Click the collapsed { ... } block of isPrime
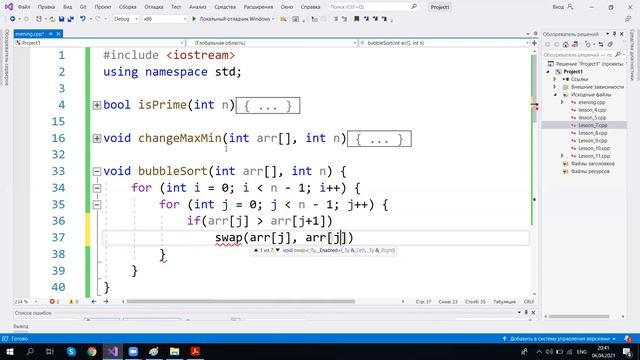The height and width of the screenshot is (360, 640). pyautogui.click(x=268, y=106)
